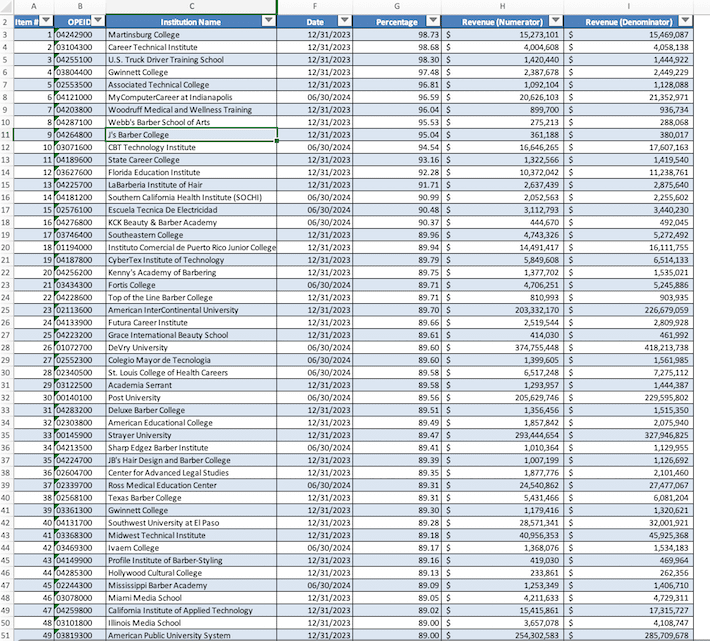
Task: Select numerator value 374,755,448
Action: pyautogui.click(x=502, y=348)
